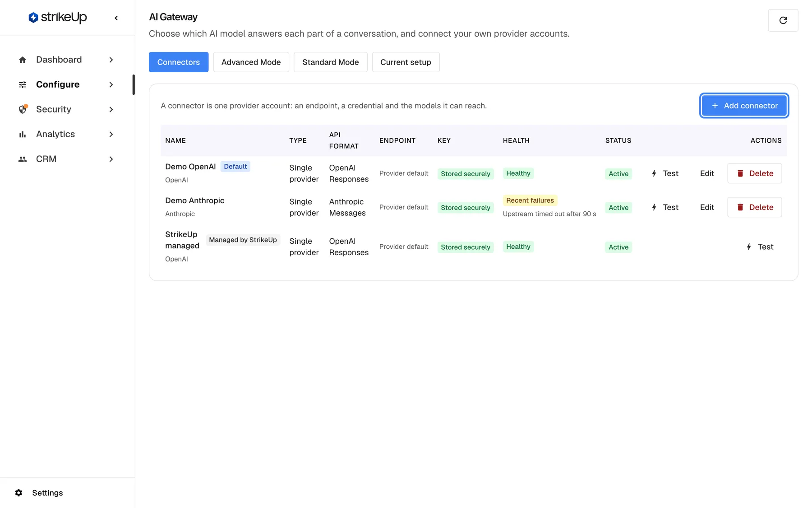View the Current setup tab
Image resolution: width=812 pixels, height=508 pixels.
click(406, 62)
